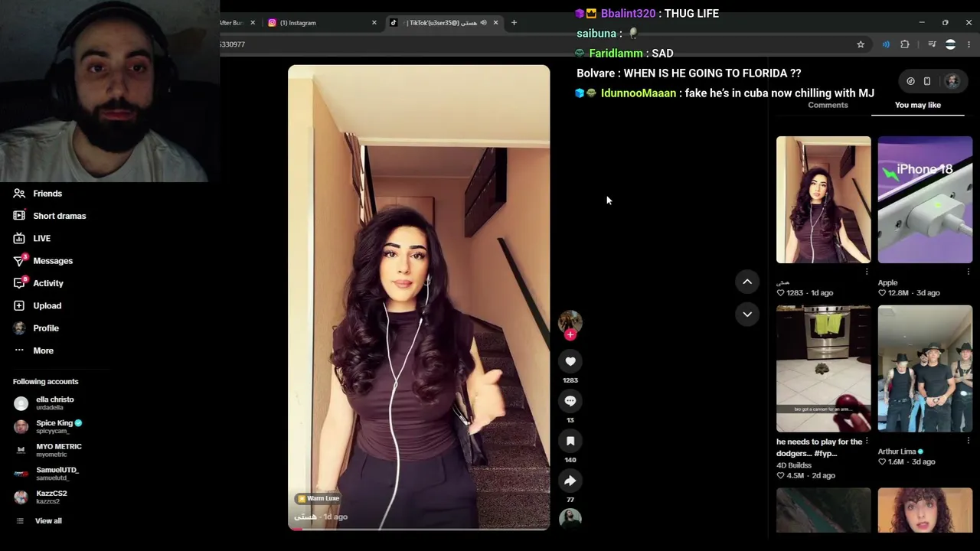
Task: Open the iPhone 18 Apple video thumbnail
Action: [x=925, y=200]
